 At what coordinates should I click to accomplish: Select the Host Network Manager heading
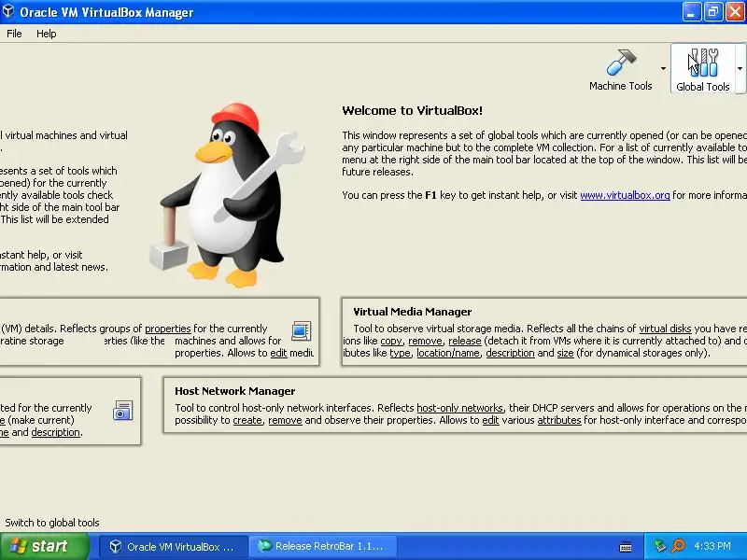[x=235, y=391]
